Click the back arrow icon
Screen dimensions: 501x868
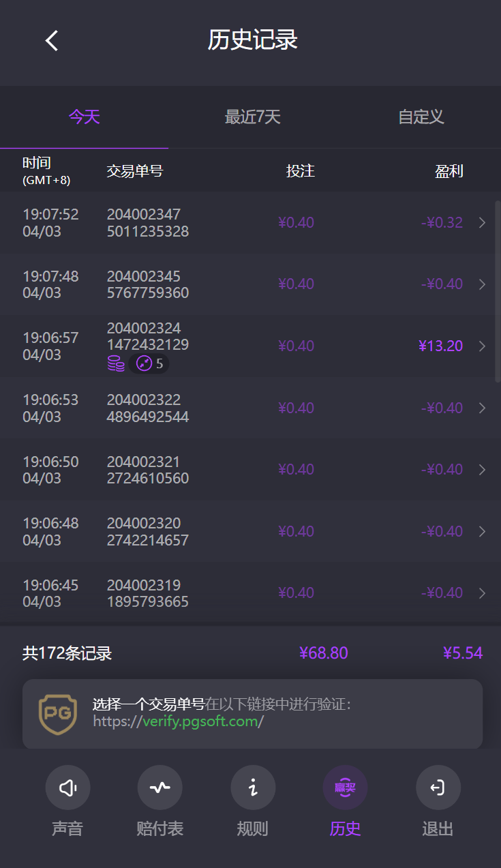(52, 41)
